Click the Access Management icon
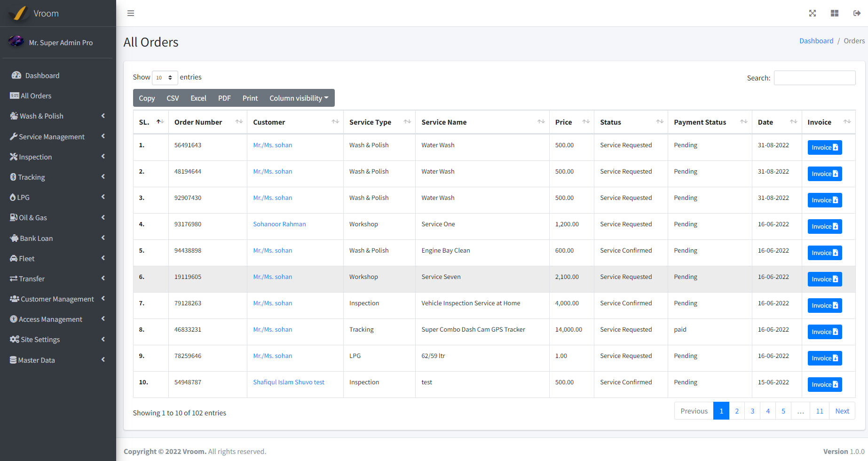The height and width of the screenshot is (461, 868). pyautogui.click(x=14, y=319)
